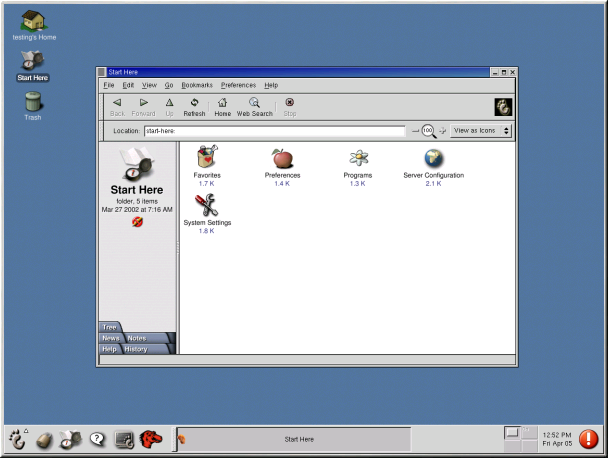Click the zoom in plus button
Viewport: 608px width, 458px height.
click(x=442, y=131)
